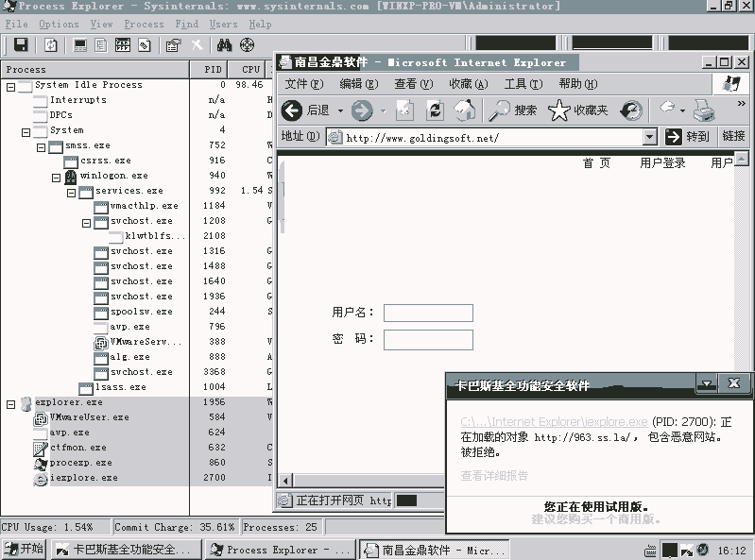755x560 pixels.
Task: Click the Process column header
Action: tap(94, 69)
